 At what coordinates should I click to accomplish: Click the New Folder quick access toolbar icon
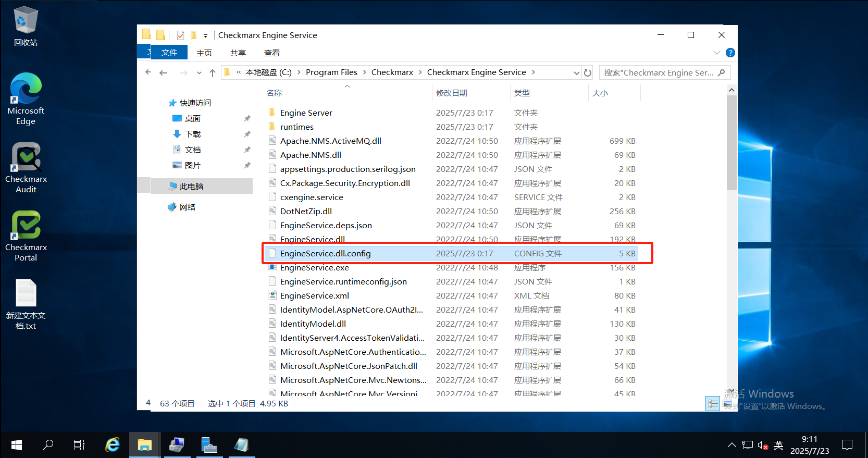[x=193, y=35]
